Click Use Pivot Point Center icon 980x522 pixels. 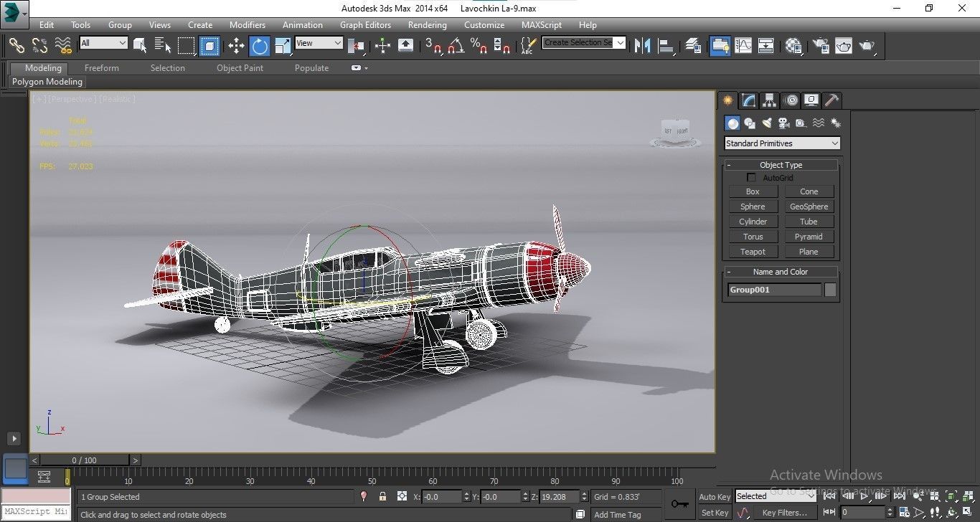[356, 46]
